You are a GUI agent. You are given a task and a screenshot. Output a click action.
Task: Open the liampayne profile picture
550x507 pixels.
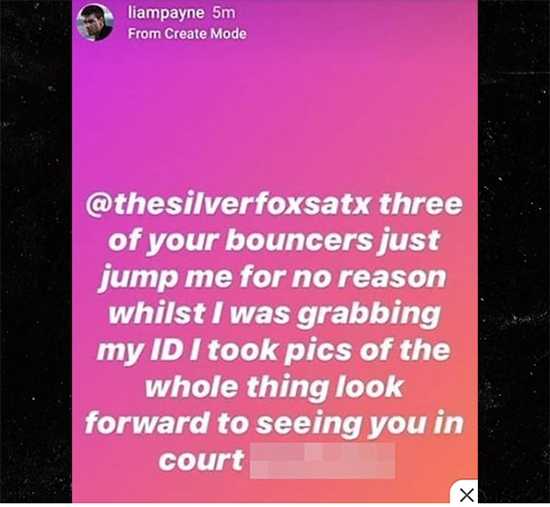95,22
